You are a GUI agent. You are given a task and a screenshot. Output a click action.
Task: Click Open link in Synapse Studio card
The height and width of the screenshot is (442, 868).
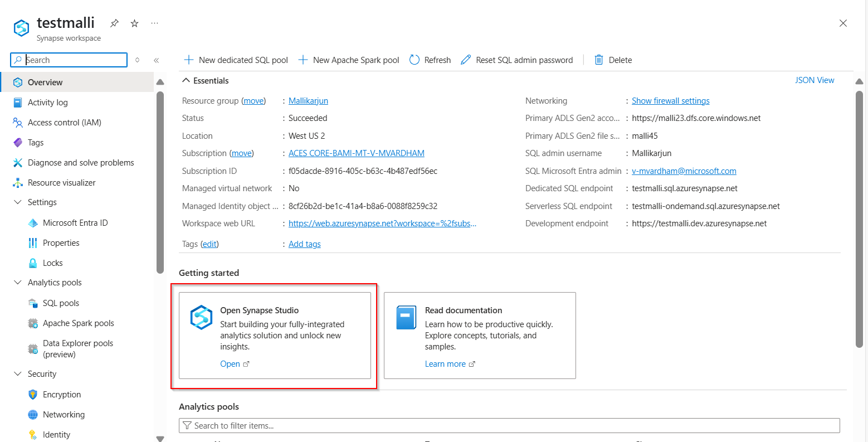point(235,364)
